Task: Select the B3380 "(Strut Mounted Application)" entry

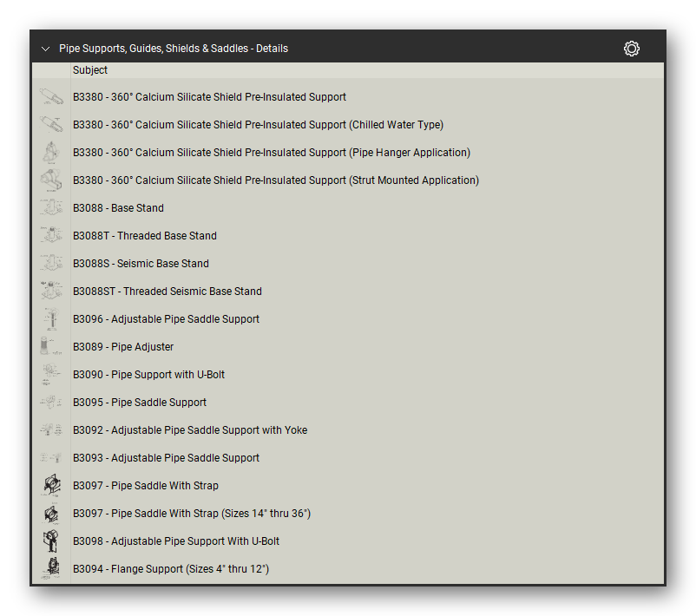Action: (276, 180)
